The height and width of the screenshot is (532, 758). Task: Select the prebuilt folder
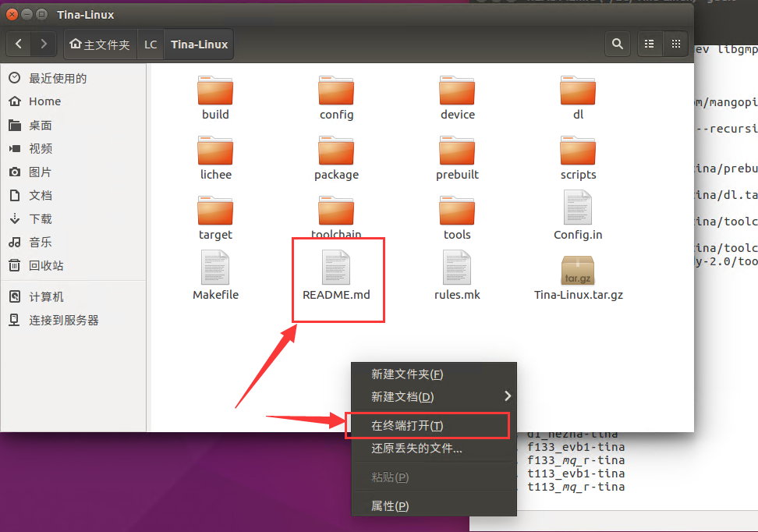[457, 158]
